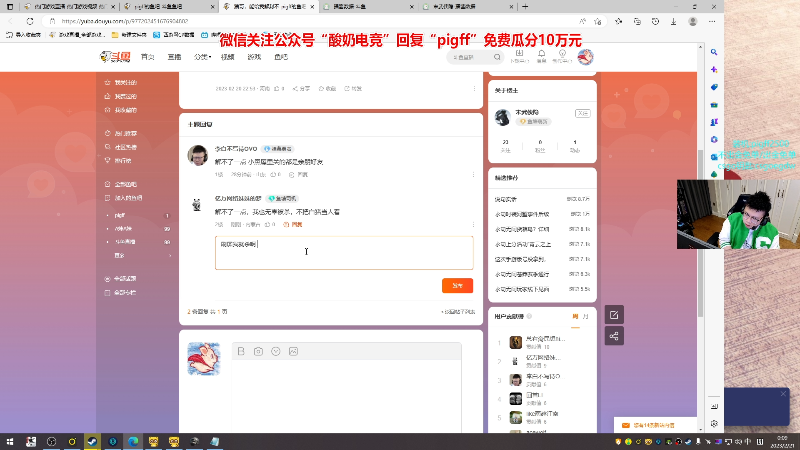Image resolution: width=800 pixels, height=450 pixels.
Task: Like the post via thumbs-up icon
Action: 279,89
